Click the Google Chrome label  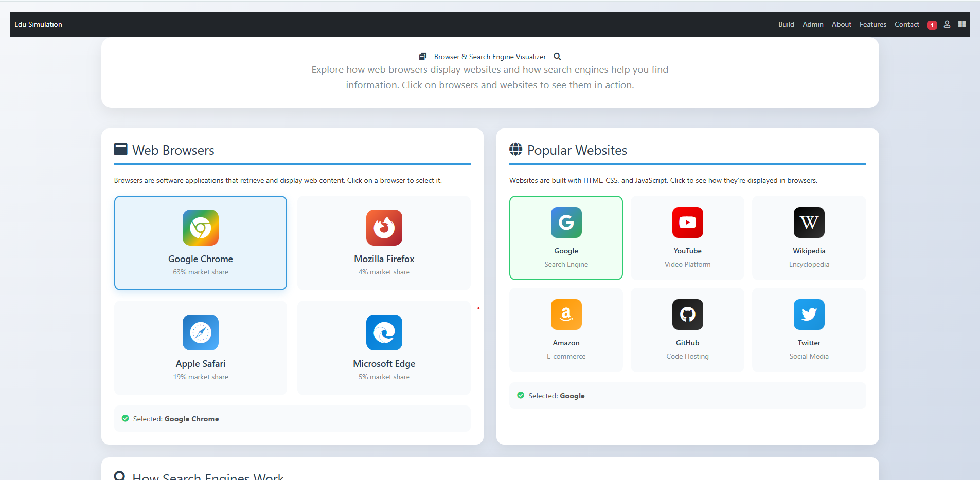(x=201, y=259)
